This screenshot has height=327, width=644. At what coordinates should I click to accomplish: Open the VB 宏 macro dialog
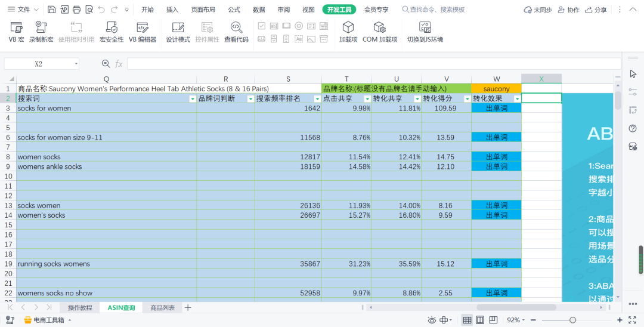pyautogui.click(x=16, y=32)
